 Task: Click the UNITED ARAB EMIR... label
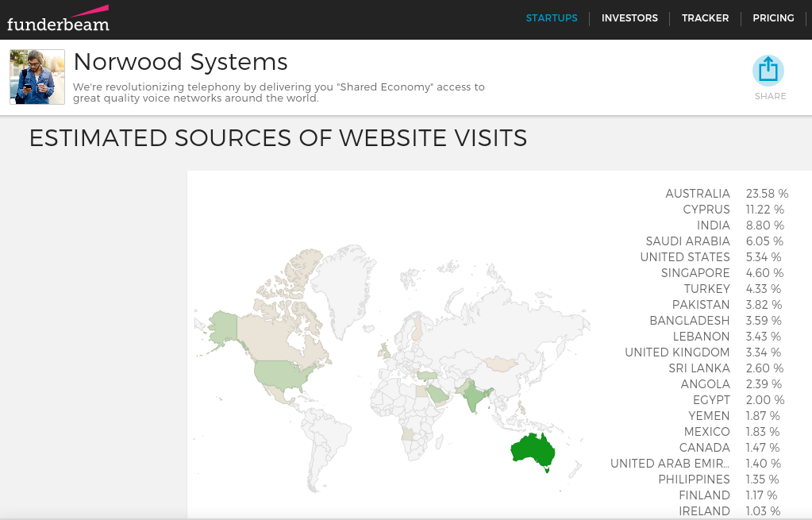670,464
